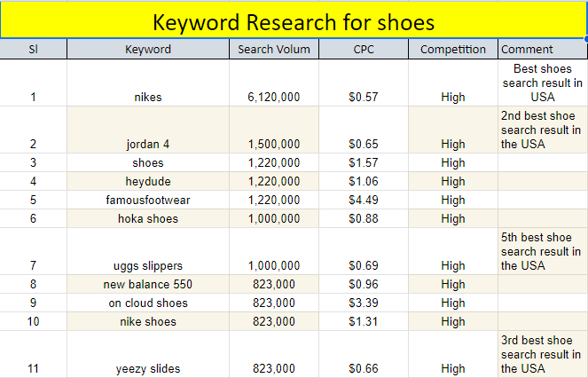Select the 'yeezy slides' keyword cell

point(148,368)
